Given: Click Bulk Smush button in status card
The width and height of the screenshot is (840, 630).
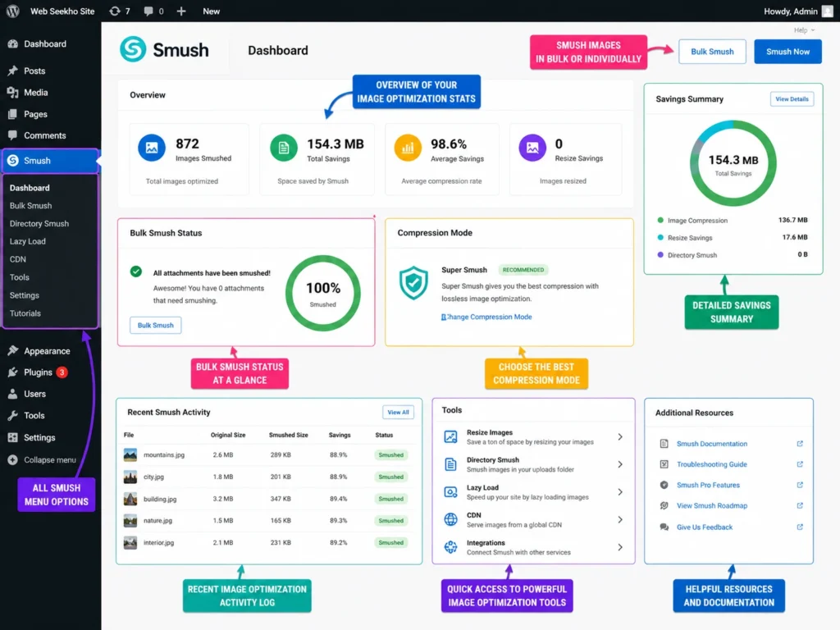Looking at the screenshot, I should tap(155, 325).
